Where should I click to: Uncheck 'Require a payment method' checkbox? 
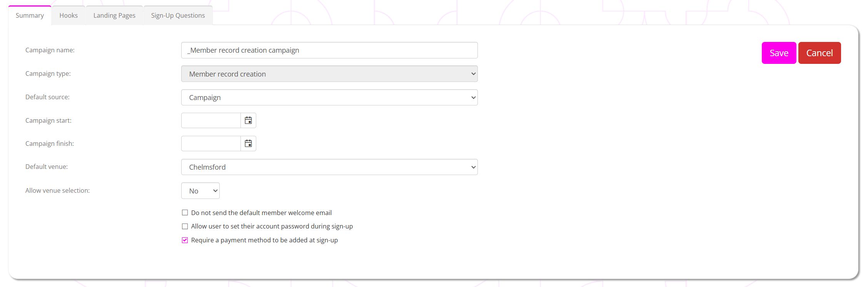click(185, 240)
